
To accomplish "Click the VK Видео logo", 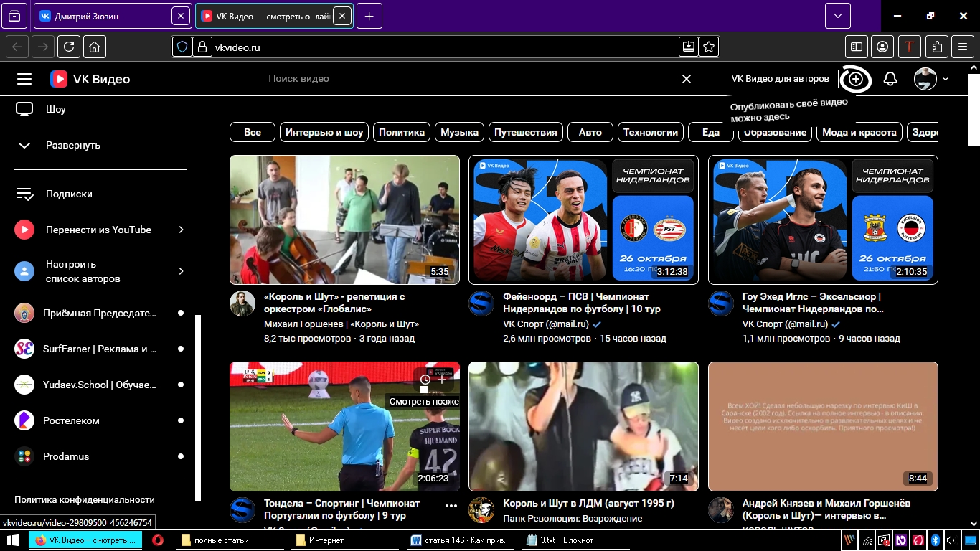I will pos(90,79).
